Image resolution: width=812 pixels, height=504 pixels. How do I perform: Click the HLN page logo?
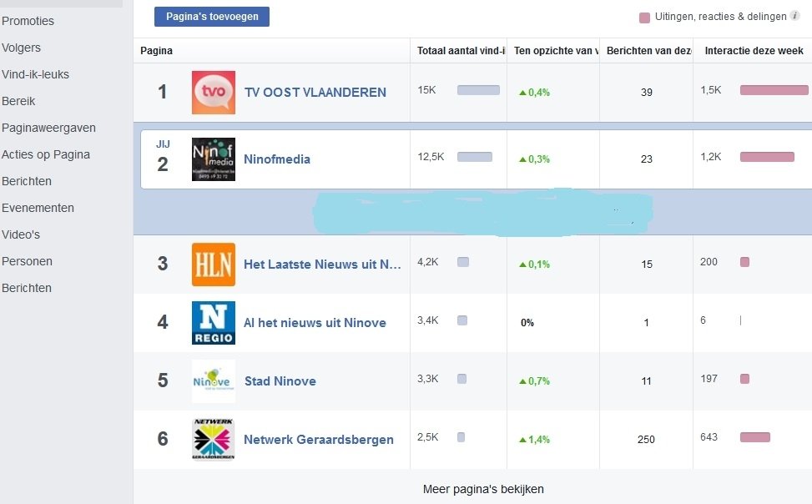pos(213,264)
